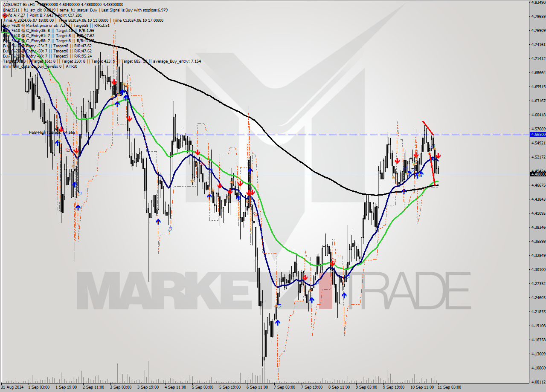Click the blue 4.56500 price tag

coord(537,134)
